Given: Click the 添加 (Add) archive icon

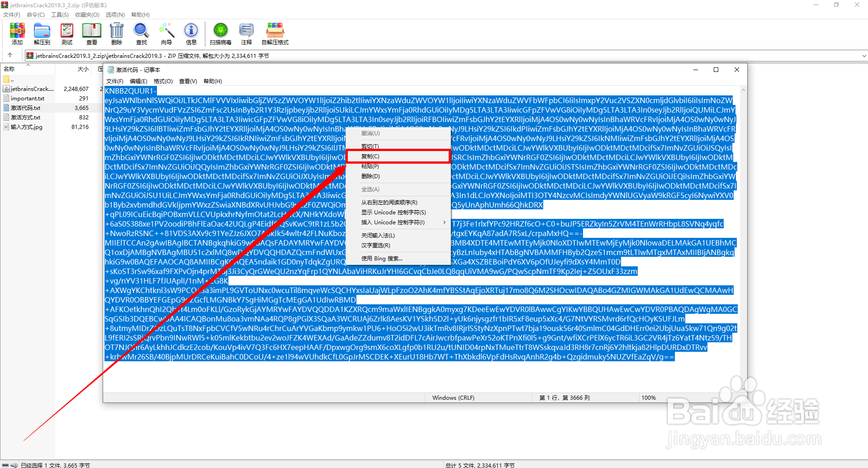Looking at the screenshot, I should (17, 33).
